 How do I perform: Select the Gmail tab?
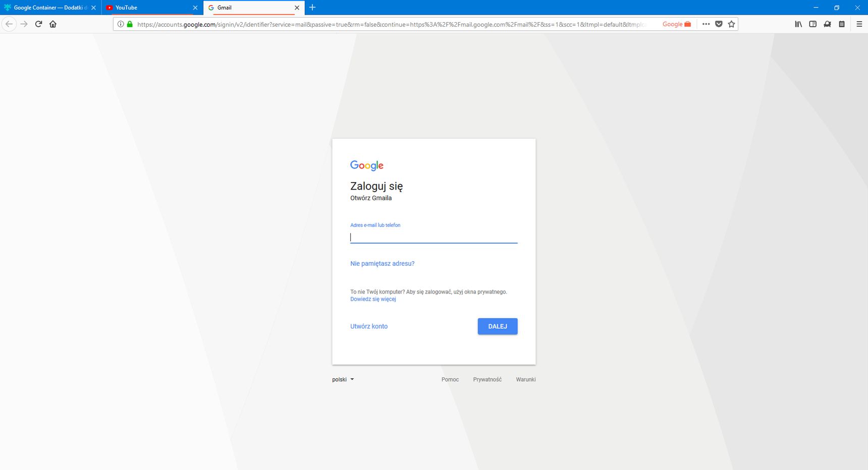click(254, 8)
